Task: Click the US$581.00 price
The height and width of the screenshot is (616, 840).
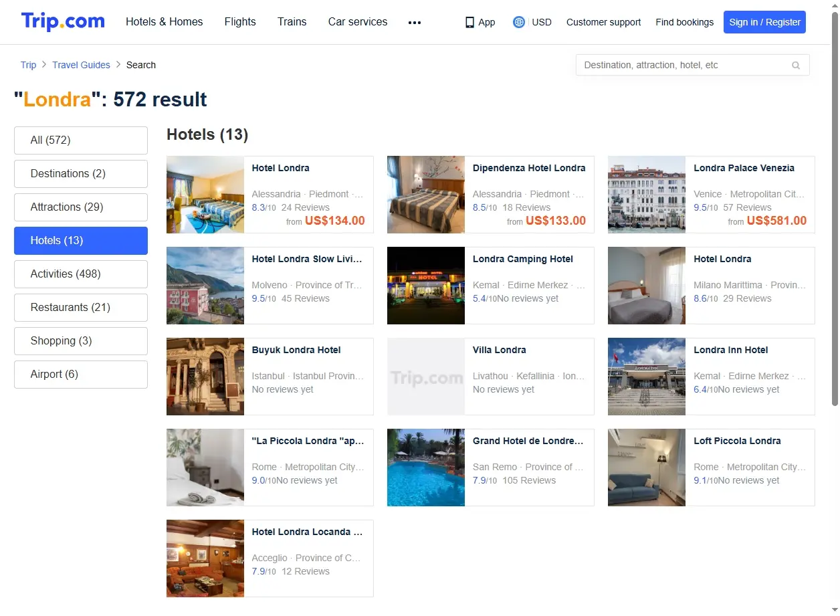Action: pos(776,221)
